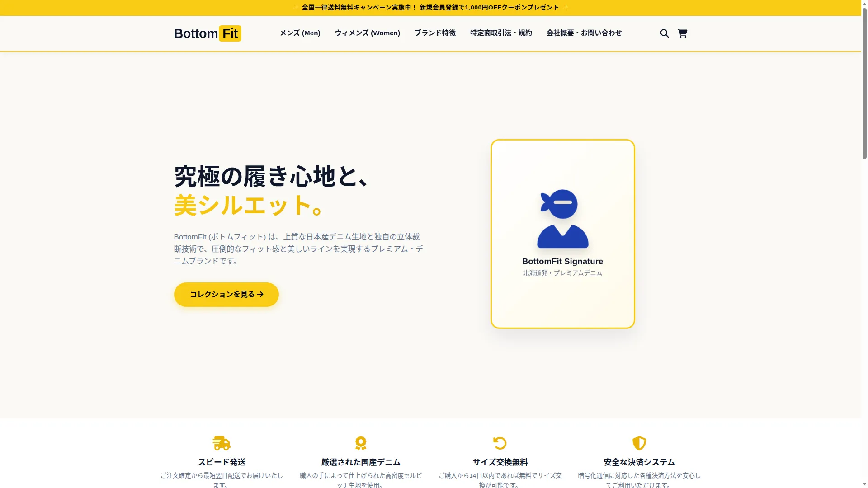Screen dimensions: 868x488
Task: Click the 厳選された国産デニム heading
Action: [361, 462]
